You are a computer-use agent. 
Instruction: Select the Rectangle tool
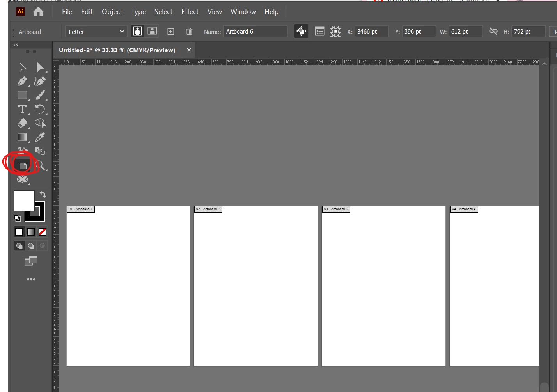tap(22, 95)
